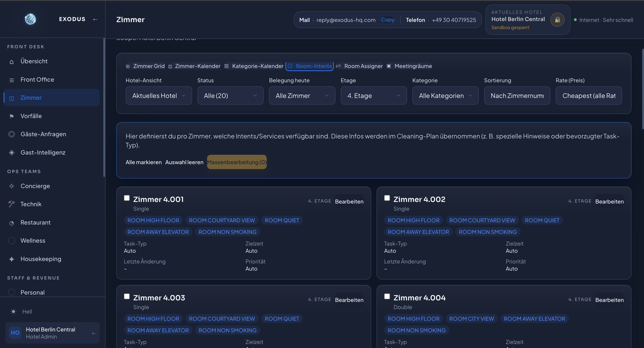Viewport: 644px width, 348px height.
Task: Click the Front Office list icon
Action: [11, 80]
